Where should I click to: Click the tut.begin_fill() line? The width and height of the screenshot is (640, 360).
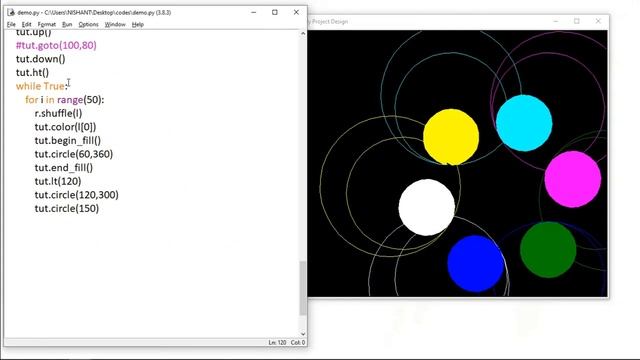(x=68, y=140)
